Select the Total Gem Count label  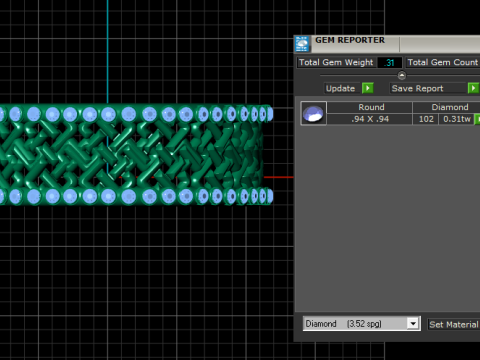coord(443,62)
